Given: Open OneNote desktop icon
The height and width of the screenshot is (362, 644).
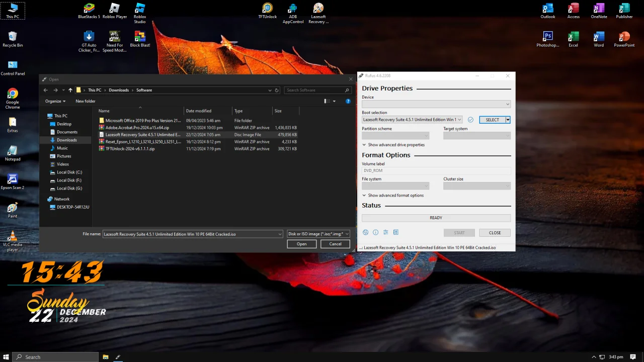Looking at the screenshot, I should 599,11.
